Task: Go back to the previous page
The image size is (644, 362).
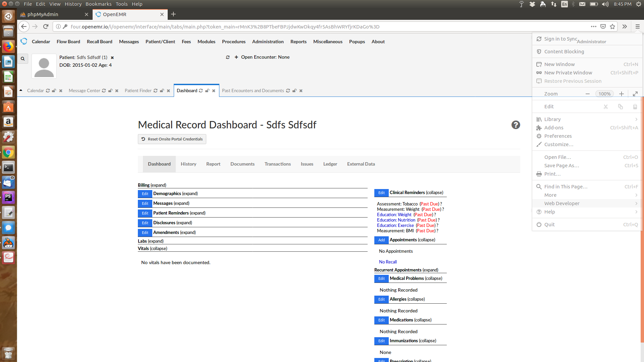Action: 23,26
